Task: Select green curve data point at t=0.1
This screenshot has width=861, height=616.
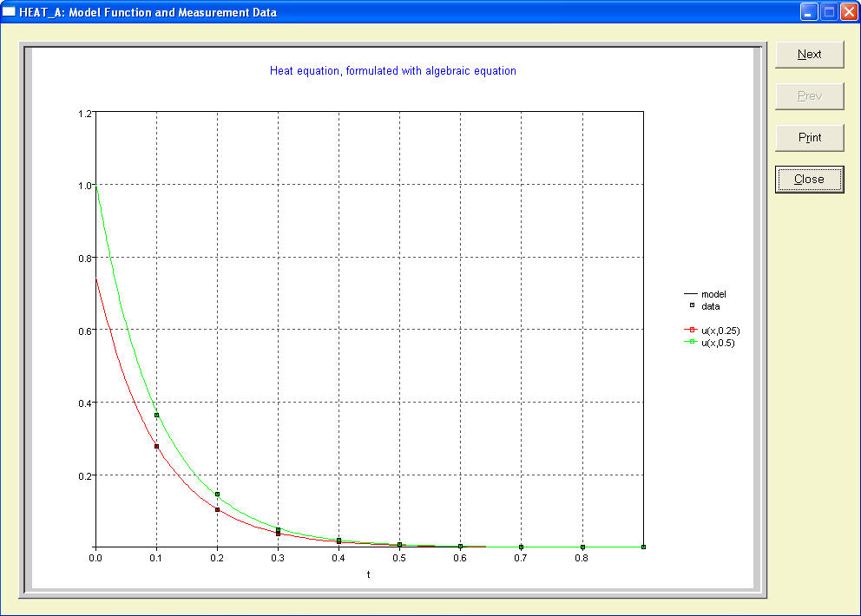Action: [157, 416]
